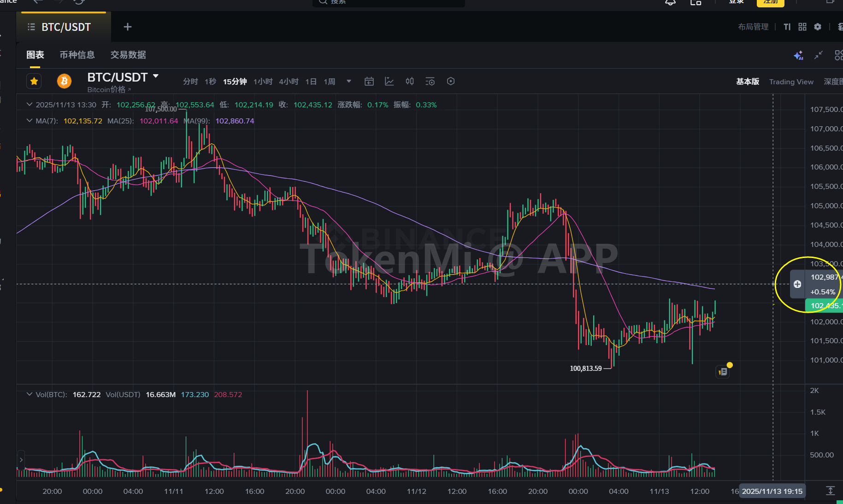
Task: Open the AI analysis sparkle icon
Action: pyautogui.click(x=798, y=55)
